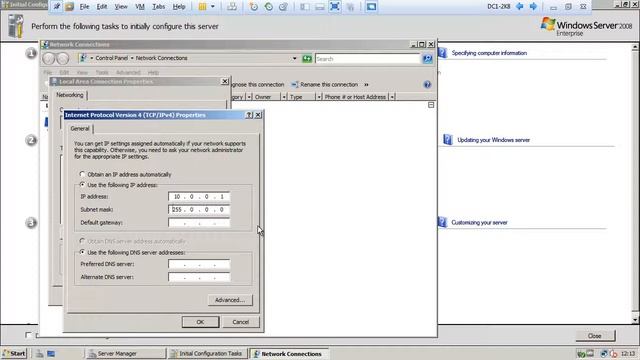
Task: Expand more toolbar commands chevron
Action: 366,84
